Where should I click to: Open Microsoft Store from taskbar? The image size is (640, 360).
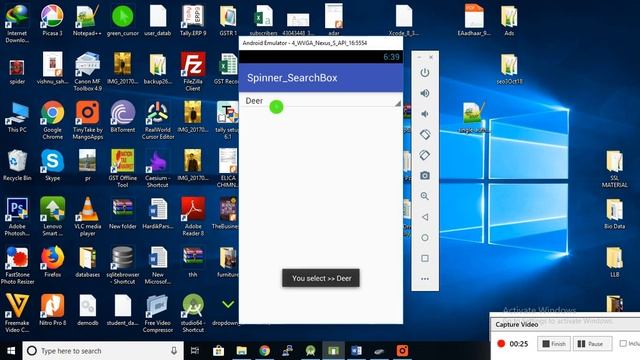click(x=218, y=351)
